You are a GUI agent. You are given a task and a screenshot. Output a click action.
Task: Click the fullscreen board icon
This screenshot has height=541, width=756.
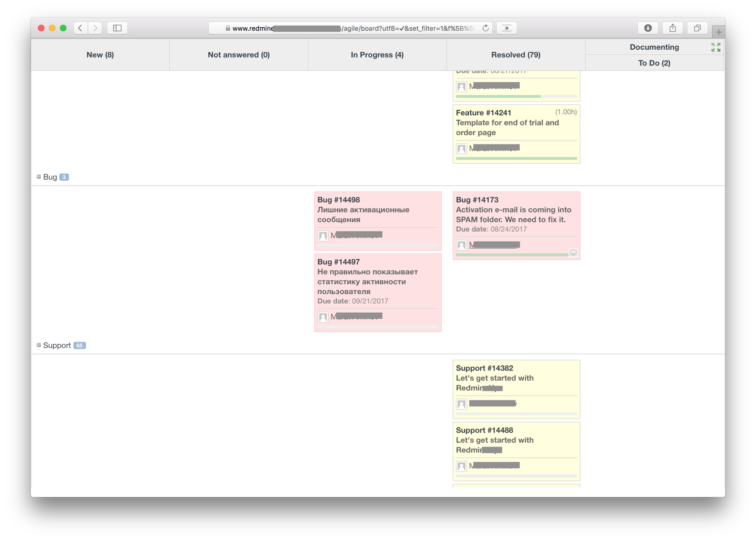pyautogui.click(x=715, y=47)
